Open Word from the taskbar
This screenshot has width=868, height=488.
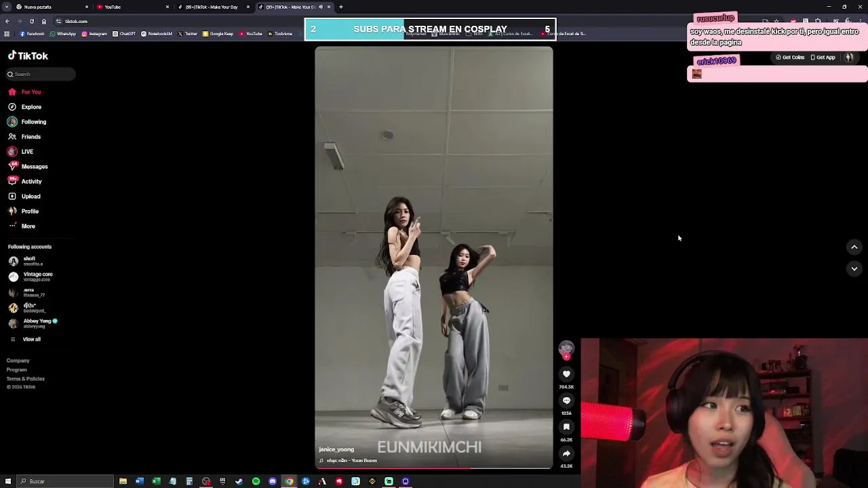point(140,481)
